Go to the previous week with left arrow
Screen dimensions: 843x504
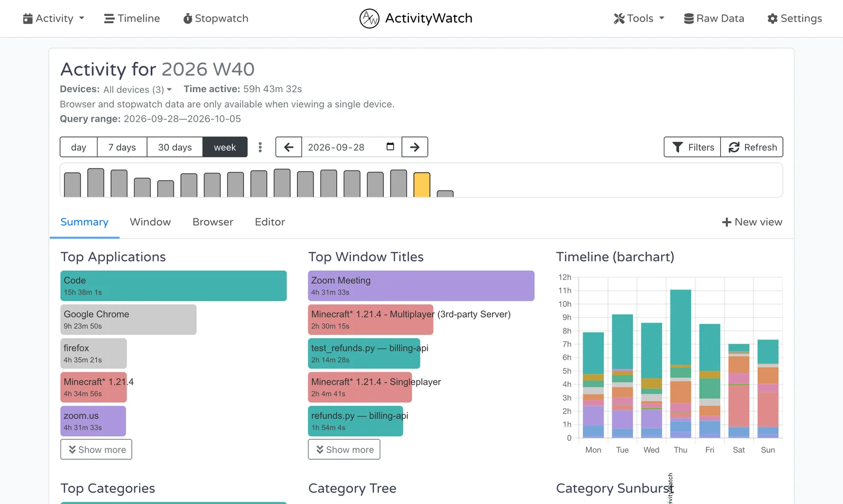[289, 147]
